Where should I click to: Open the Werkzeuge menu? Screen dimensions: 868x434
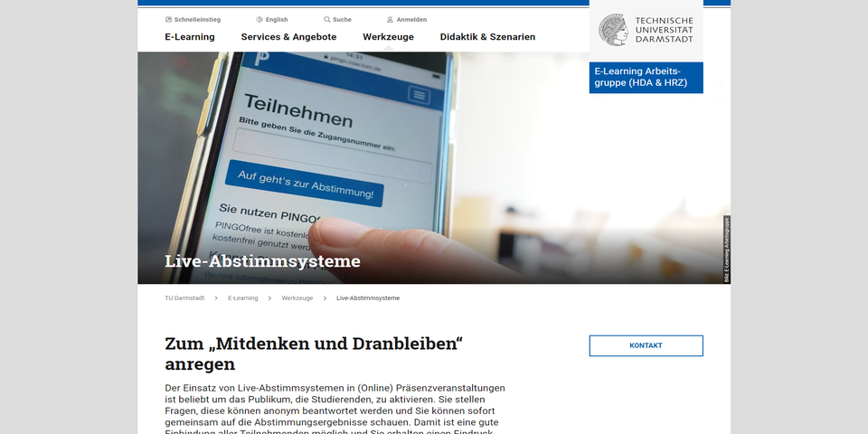pyautogui.click(x=388, y=36)
